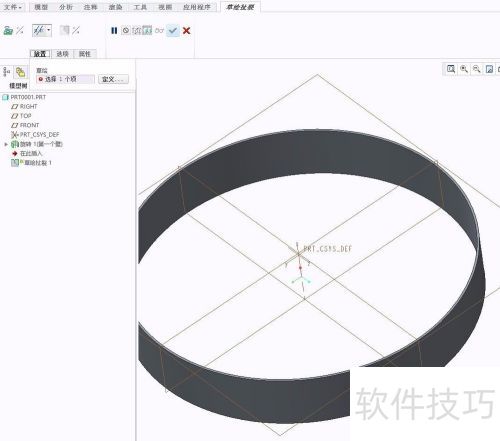Click the green checkmark to accept feature

tap(173, 31)
